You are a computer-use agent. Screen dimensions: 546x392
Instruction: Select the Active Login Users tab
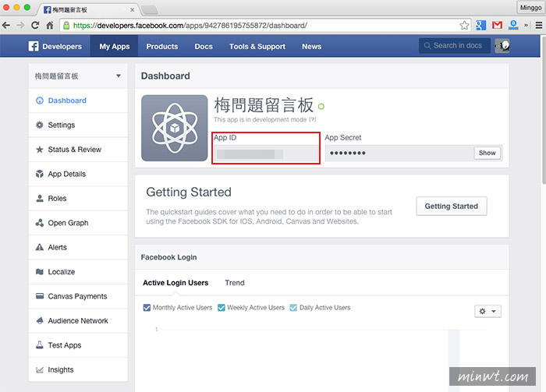[175, 283]
